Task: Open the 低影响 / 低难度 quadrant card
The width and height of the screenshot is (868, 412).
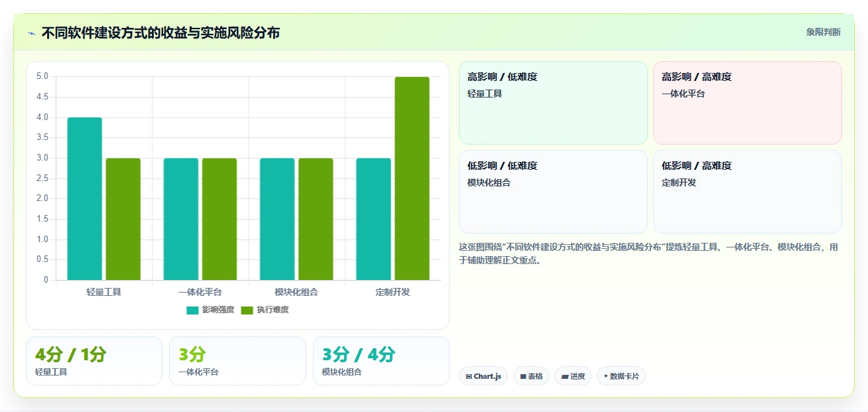Action: coord(553,192)
